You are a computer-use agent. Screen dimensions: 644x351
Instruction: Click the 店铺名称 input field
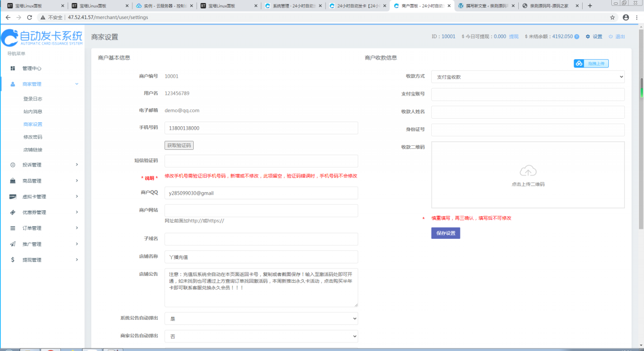pyautogui.click(x=261, y=257)
